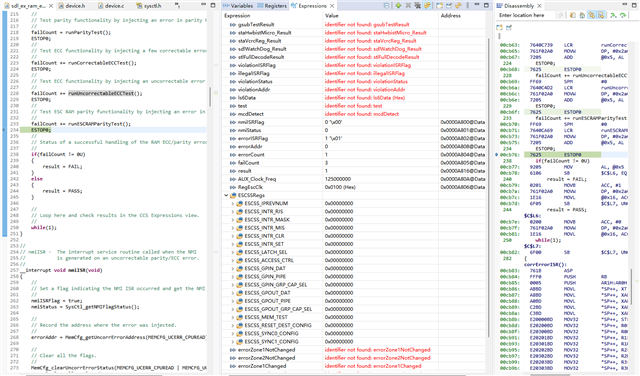Expand the ESCSS_LATCH_SEL register
This screenshot has width=640, height=376.
[x=233, y=252]
